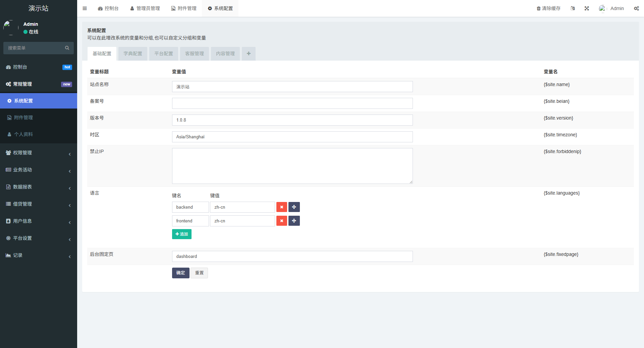This screenshot has height=348, width=644.
Task: Click the 确定 submit button
Action: click(180, 273)
